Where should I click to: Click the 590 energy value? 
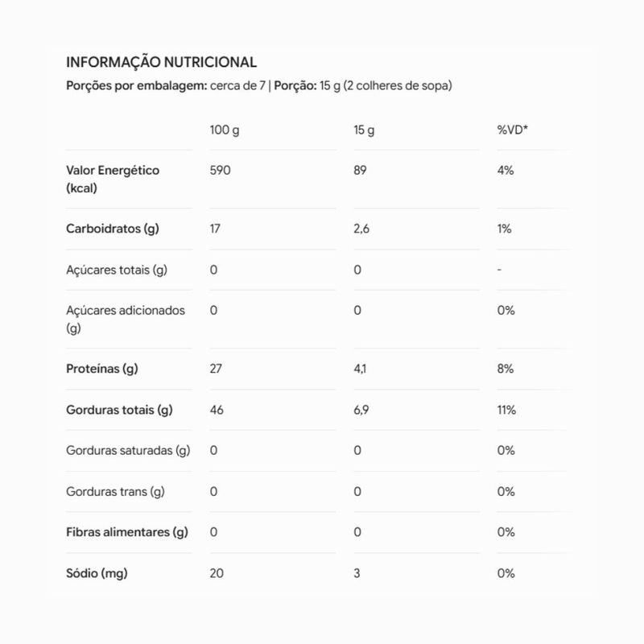pyautogui.click(x=220, y=171)
